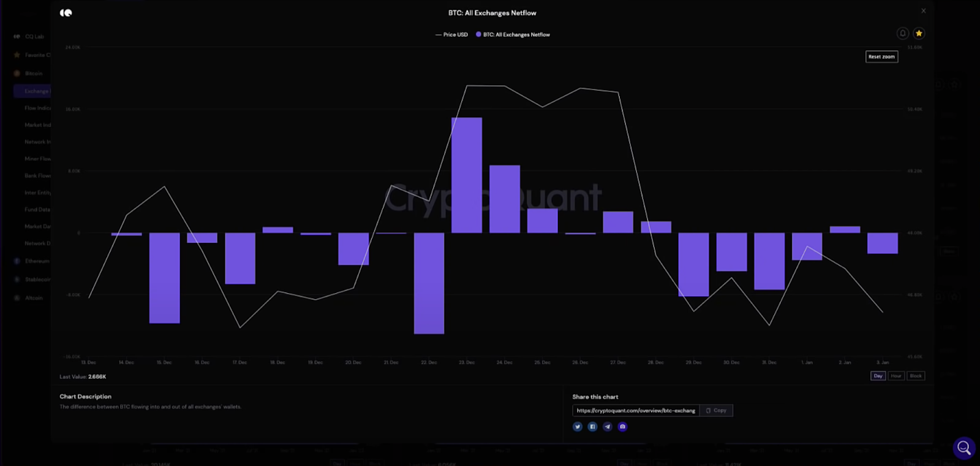
Task: Click the 31 Dec negative netflow bar
Action: click(x=769, y=261)
